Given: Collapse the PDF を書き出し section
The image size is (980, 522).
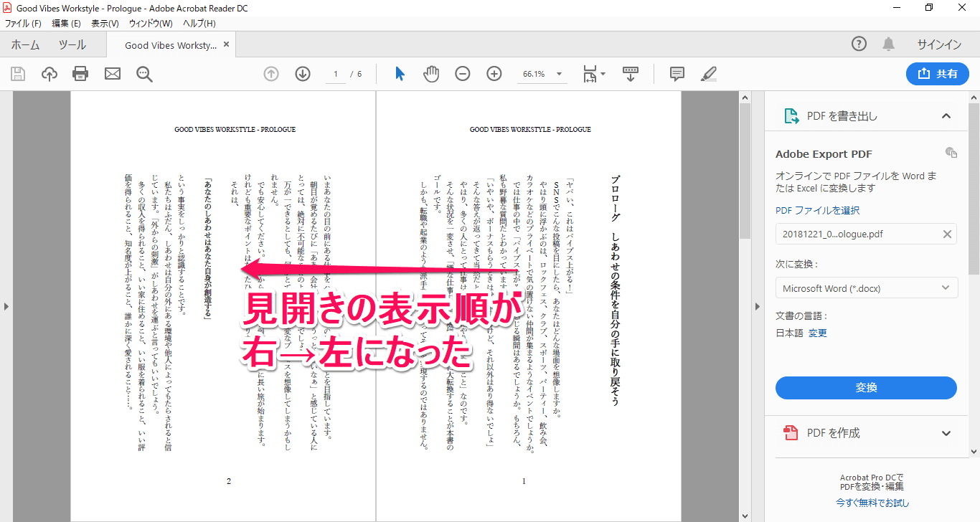Looking at the screenshot, I should point(946,116).
